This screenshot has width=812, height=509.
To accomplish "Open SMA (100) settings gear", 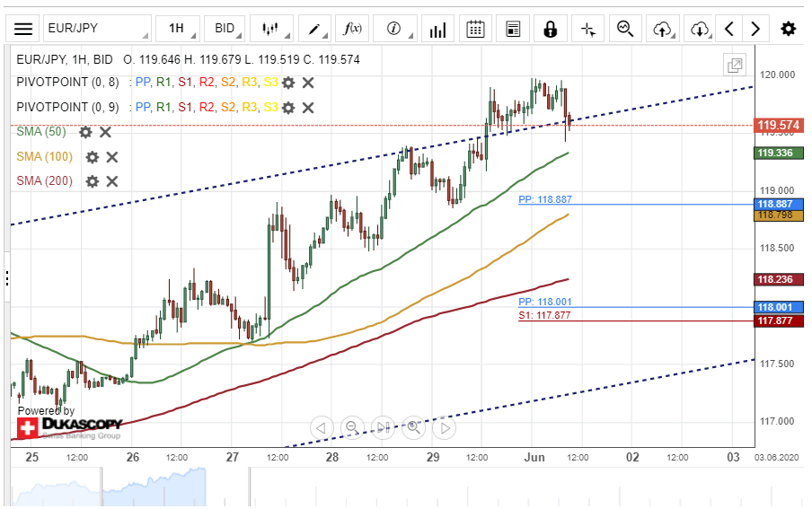I will tap(93, 157).
